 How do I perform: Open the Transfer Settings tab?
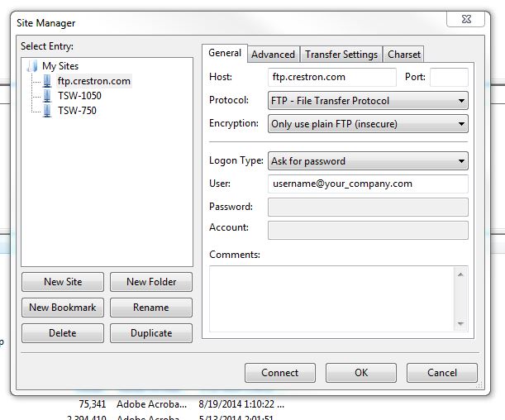341,55
